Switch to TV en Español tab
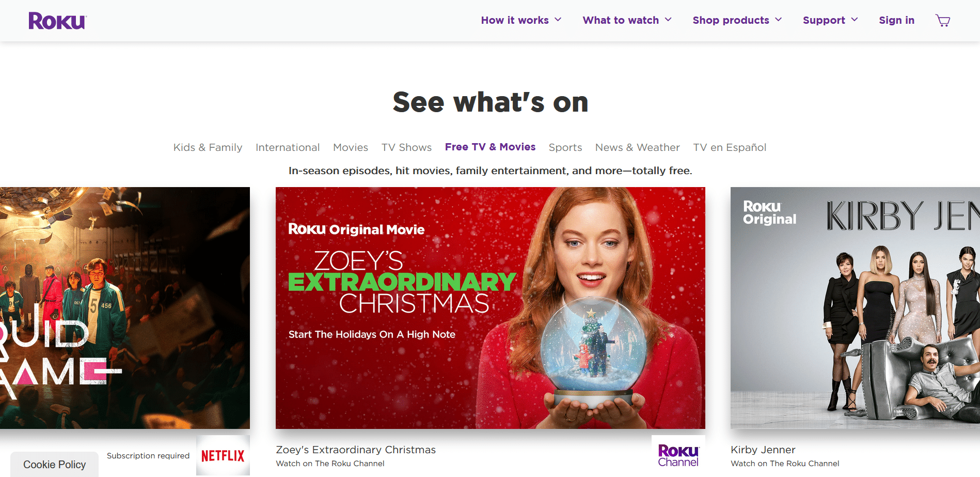The height and width of the screenshot is (477, 980). tap(730, 147)
